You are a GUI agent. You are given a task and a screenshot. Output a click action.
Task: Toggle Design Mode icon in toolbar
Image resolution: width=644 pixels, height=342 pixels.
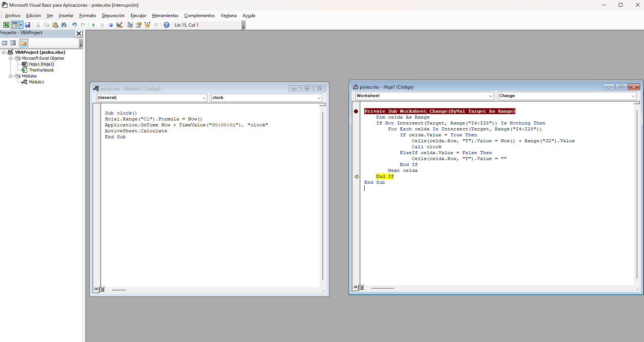click(x=119, y=25)
